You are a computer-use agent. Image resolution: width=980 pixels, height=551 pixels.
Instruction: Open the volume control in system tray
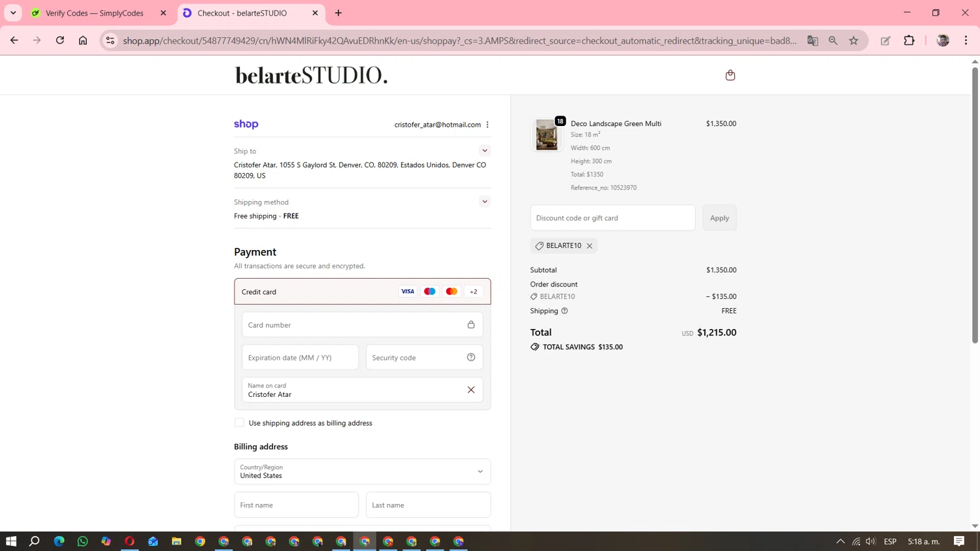[x=871, y=541]
